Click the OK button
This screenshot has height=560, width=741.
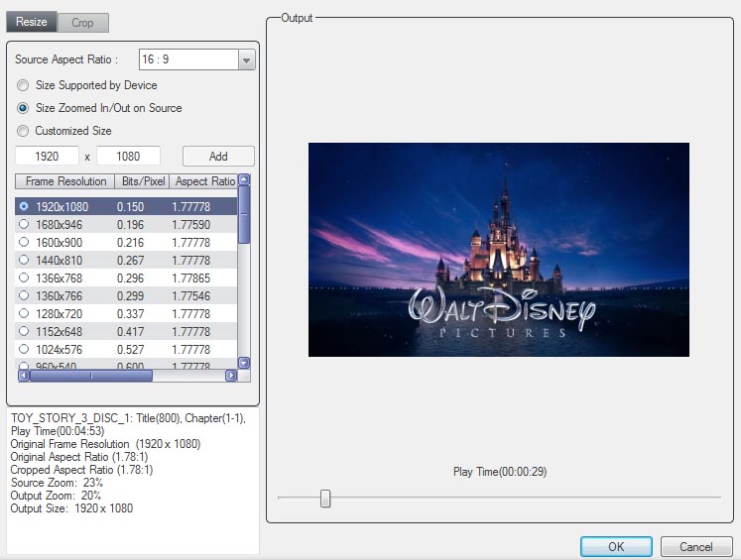click(616, 547)
